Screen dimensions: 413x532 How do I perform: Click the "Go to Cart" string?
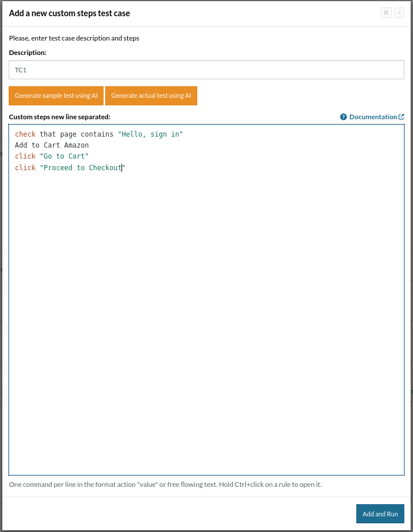coord(64,156)
